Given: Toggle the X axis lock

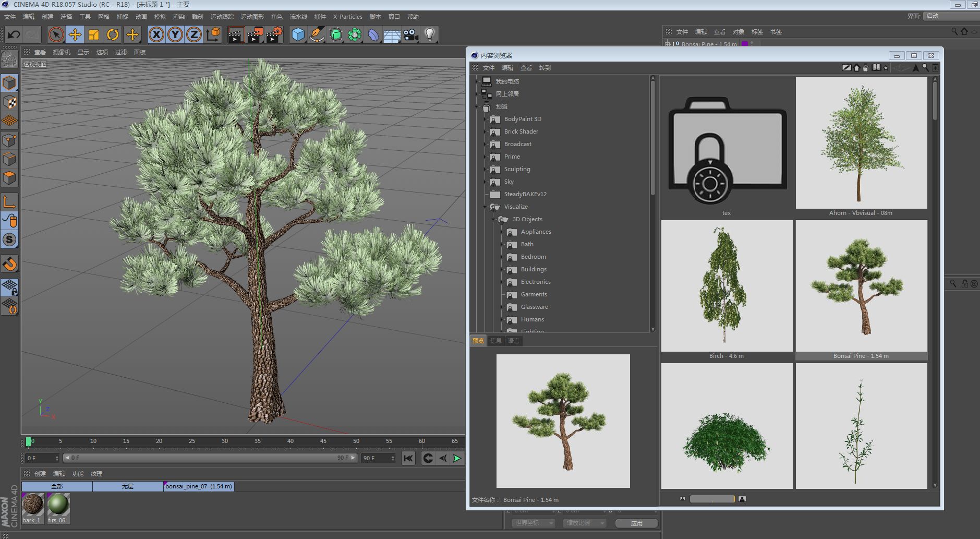Looking at the screenshot, I should click(156, 35).
